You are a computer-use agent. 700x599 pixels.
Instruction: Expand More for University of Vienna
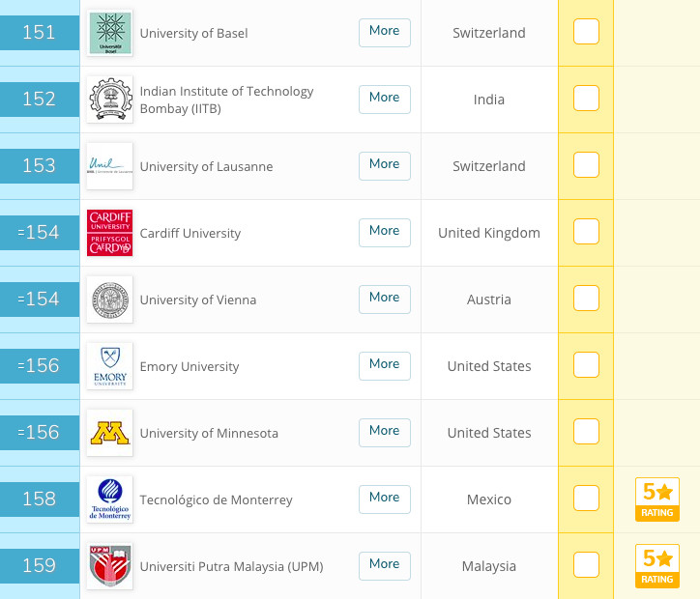pyautogui.click(x=385, y=299)
